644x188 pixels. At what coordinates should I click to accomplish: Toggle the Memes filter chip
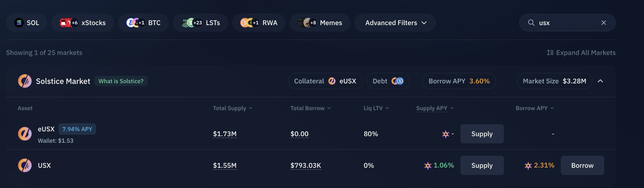point(320,23)
